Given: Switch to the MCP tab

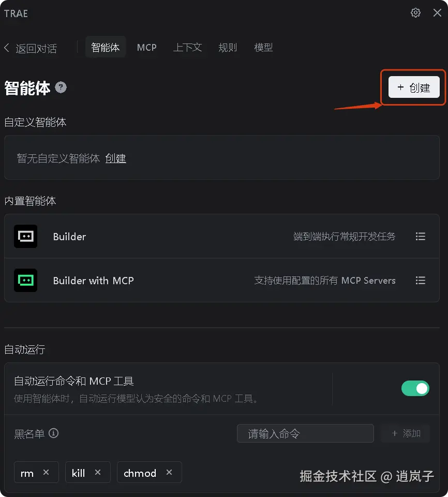Looking at the screenshot, I should [147, 48].
